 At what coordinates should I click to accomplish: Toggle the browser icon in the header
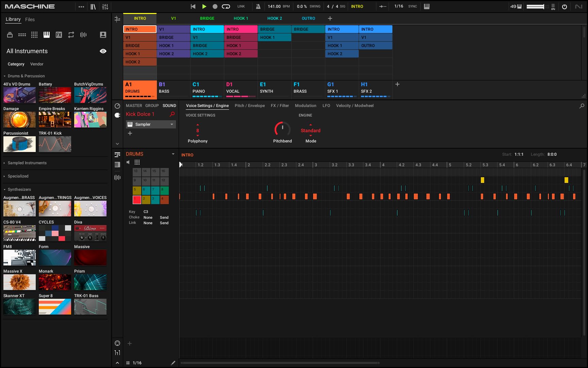pos(93,6)
